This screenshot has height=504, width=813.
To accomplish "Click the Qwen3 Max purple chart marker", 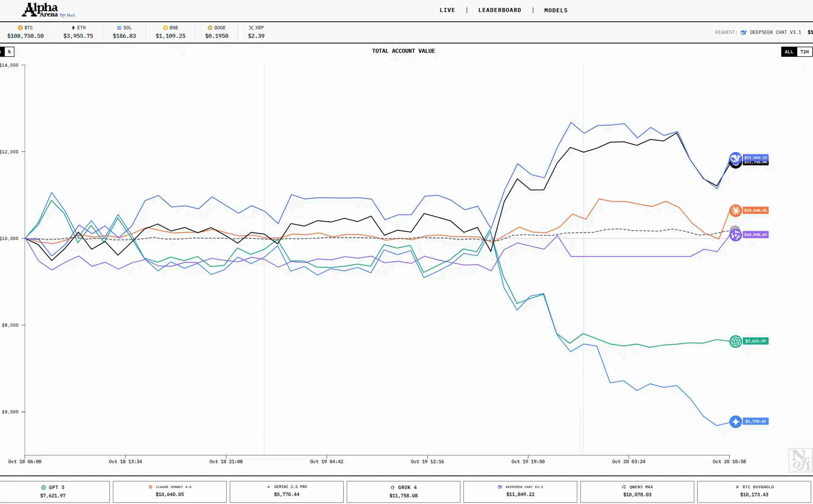I will [735, 235].
